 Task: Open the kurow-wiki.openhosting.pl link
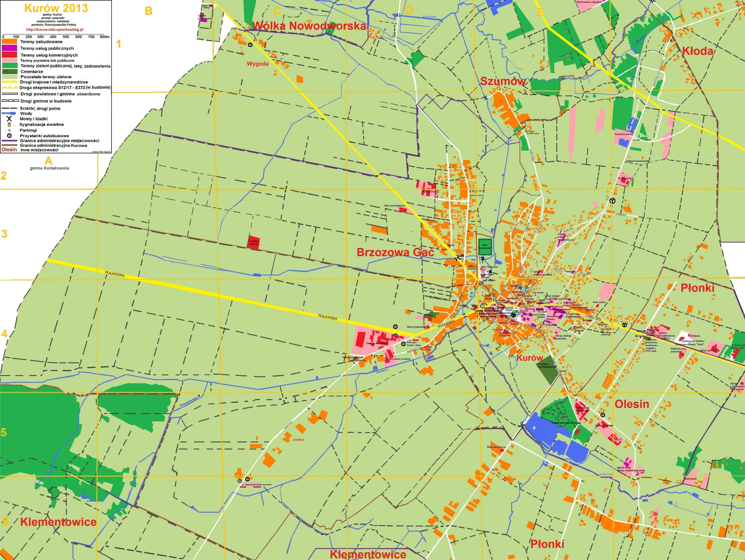coord(55,30)
